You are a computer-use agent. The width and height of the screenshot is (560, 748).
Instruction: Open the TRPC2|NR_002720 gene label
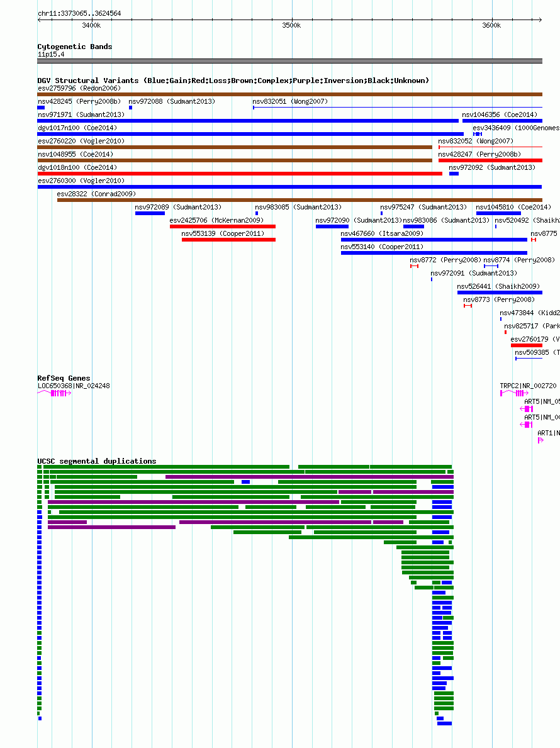pyautogui.click(x=528, y=386)
